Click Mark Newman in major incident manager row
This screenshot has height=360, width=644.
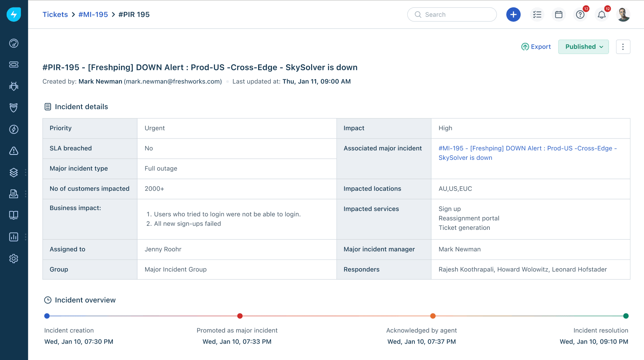(460, 249)
